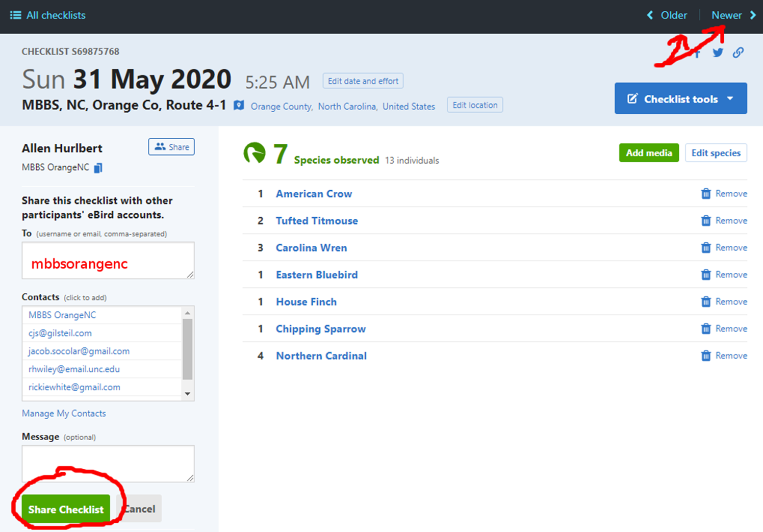Click contacts list scroll down arrow

tap(188, 394)
